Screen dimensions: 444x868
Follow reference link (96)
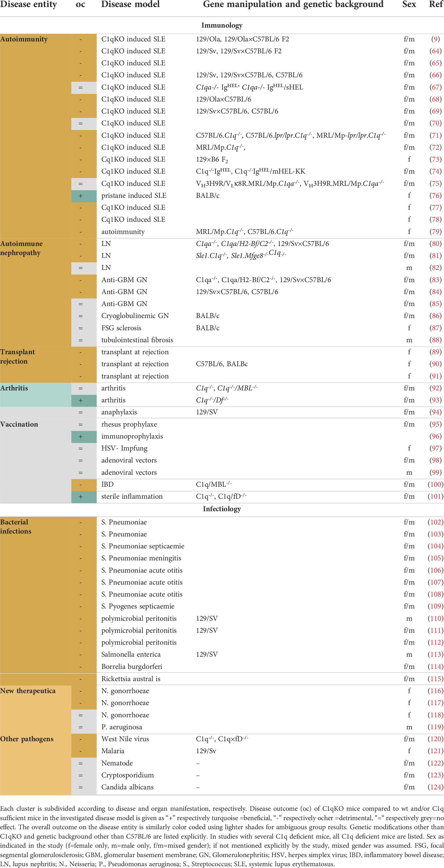tap(435, 436)
